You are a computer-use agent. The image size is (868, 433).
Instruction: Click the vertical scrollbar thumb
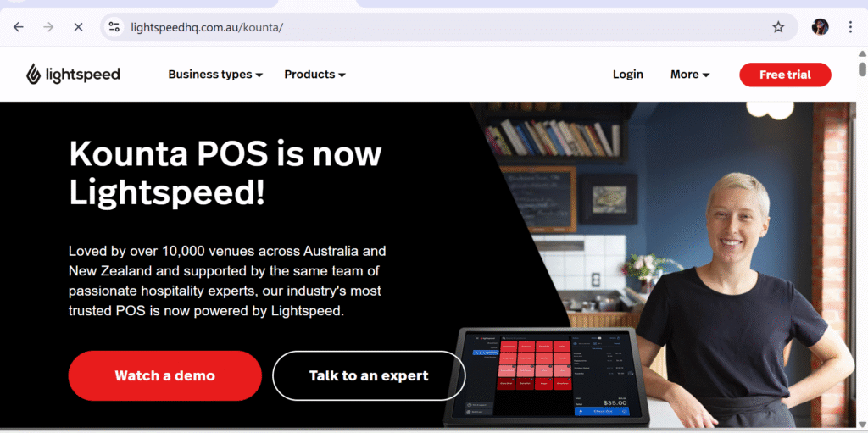(x=862, y=69)
